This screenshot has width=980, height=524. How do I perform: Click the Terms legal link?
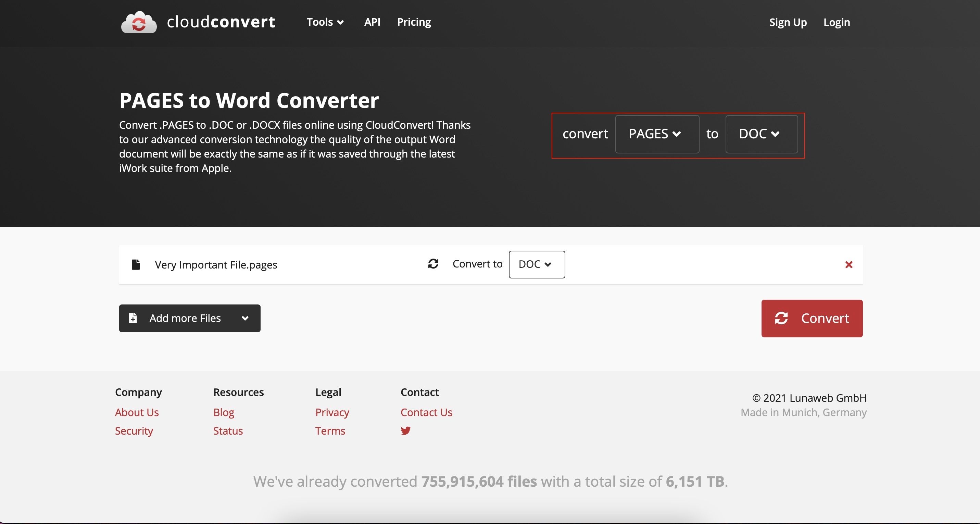(330, 430)
